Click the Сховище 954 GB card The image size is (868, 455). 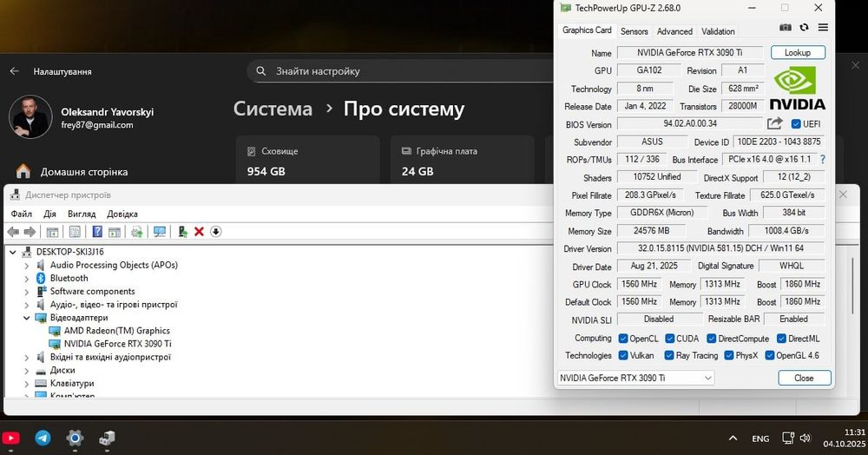tap(308, 161)
